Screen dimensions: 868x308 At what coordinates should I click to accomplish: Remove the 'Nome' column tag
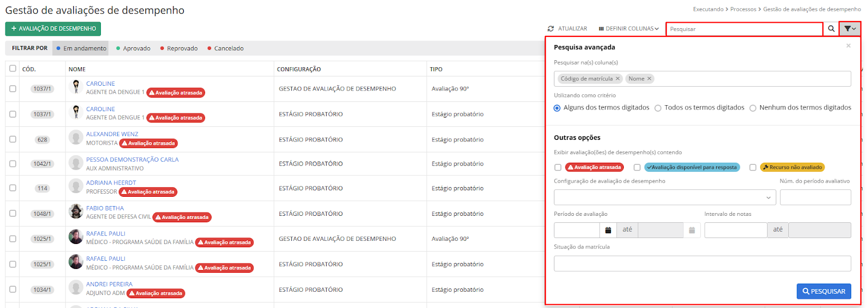tap(649, 79)
